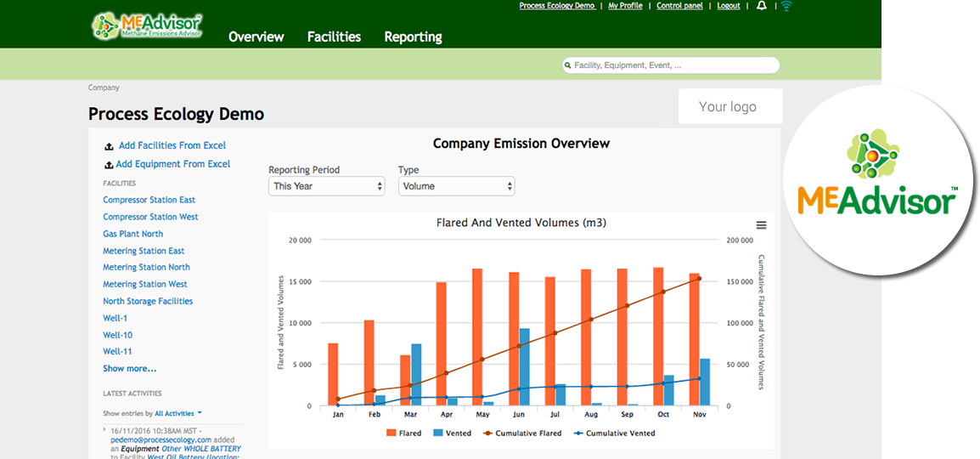Click the Flared And Vented Volumes chart title
Screen dimensions: 980x459
click(521, 223)
